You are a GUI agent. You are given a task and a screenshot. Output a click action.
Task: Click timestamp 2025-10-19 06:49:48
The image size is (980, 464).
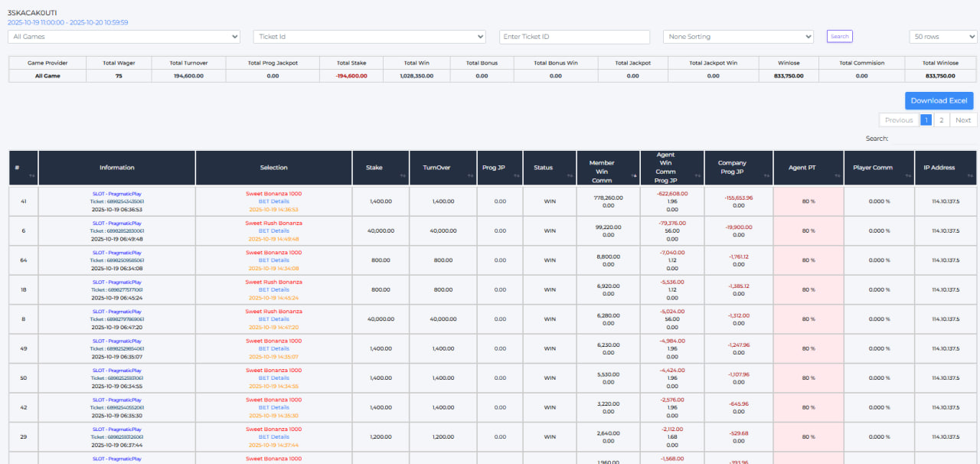(x=117, y=238)
